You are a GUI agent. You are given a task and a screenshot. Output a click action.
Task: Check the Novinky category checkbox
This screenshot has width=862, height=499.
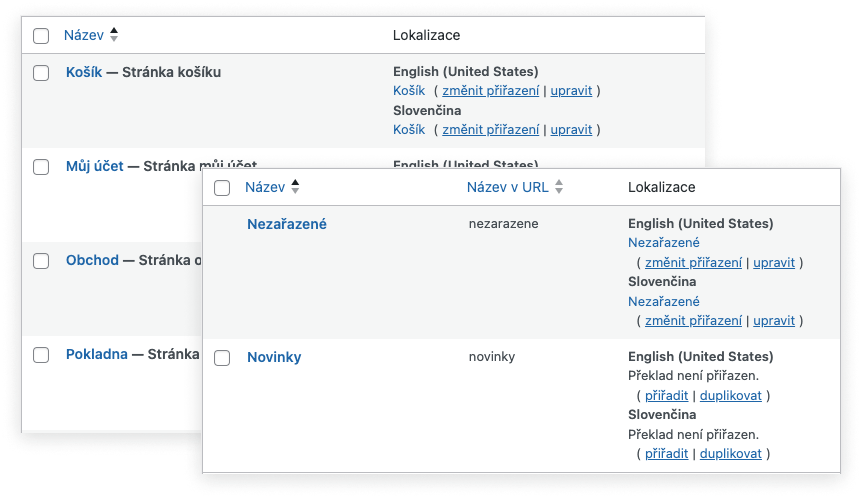(222, 358)
